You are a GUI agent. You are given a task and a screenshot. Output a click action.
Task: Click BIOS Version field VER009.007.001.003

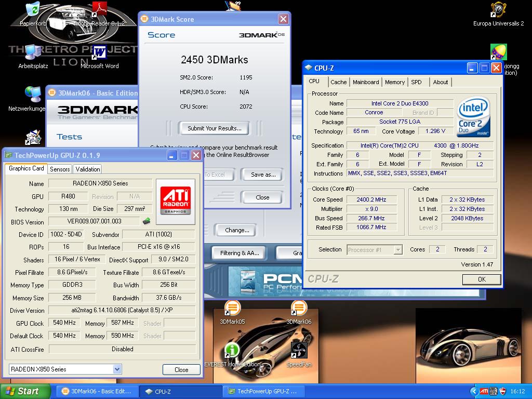95,221
